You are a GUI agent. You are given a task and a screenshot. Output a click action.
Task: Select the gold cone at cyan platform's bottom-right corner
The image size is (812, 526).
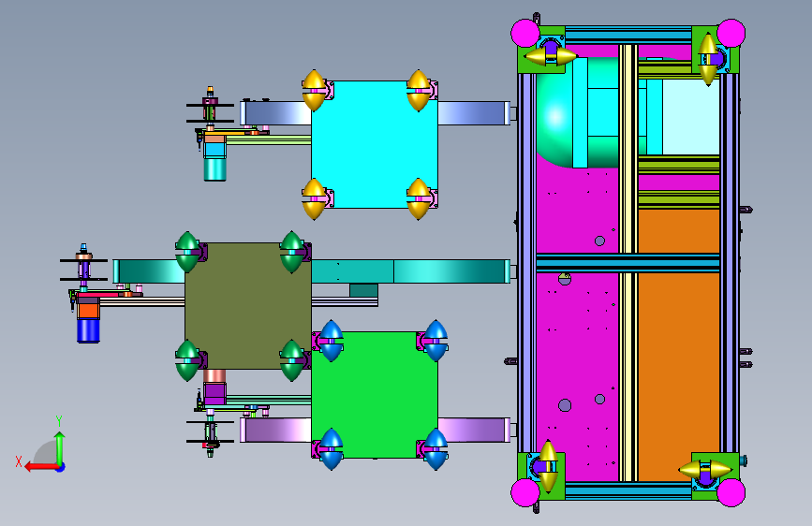coord(419,198)
